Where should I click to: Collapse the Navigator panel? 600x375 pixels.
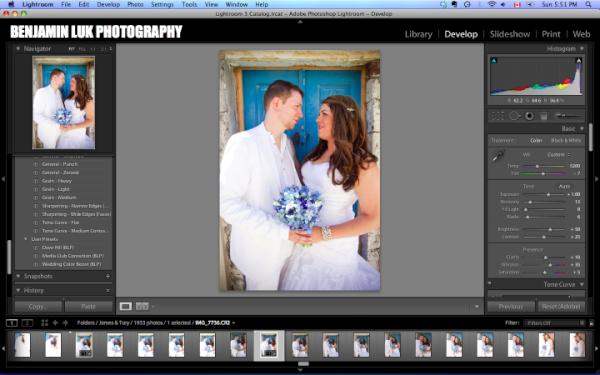click(18, 49)
